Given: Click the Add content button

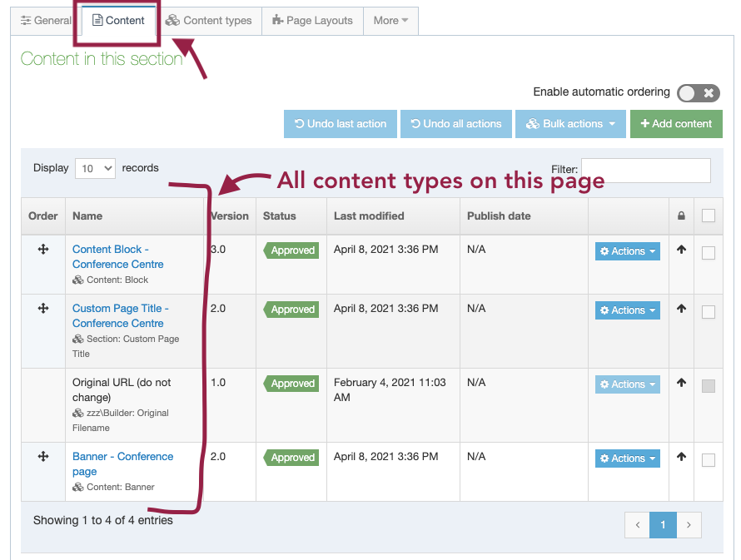Looking at the screenshot, I should pyautogui.click(x=676, y=123).
